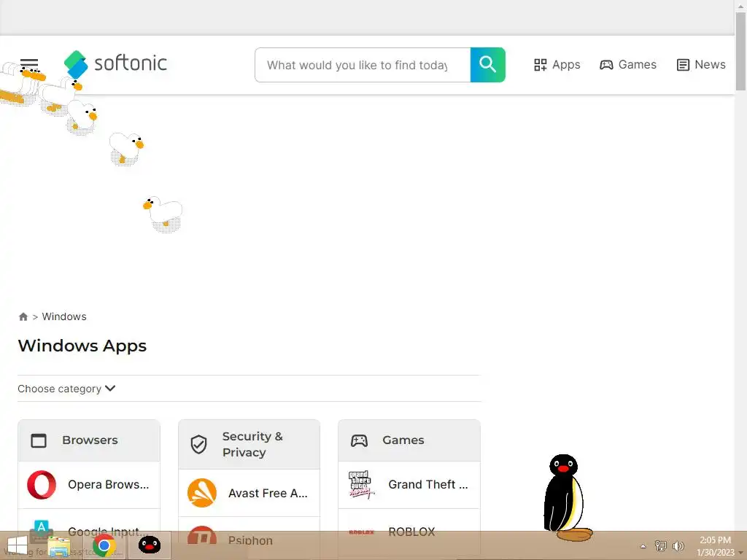Viewport: 747px width, 560px height.
Task: Open the News menu item
Action: (x=701, y=65)
